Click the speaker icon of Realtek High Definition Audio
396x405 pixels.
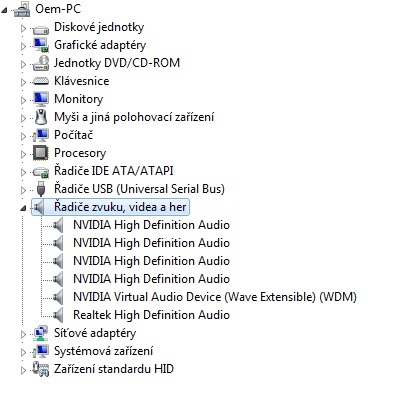point(58,315)
